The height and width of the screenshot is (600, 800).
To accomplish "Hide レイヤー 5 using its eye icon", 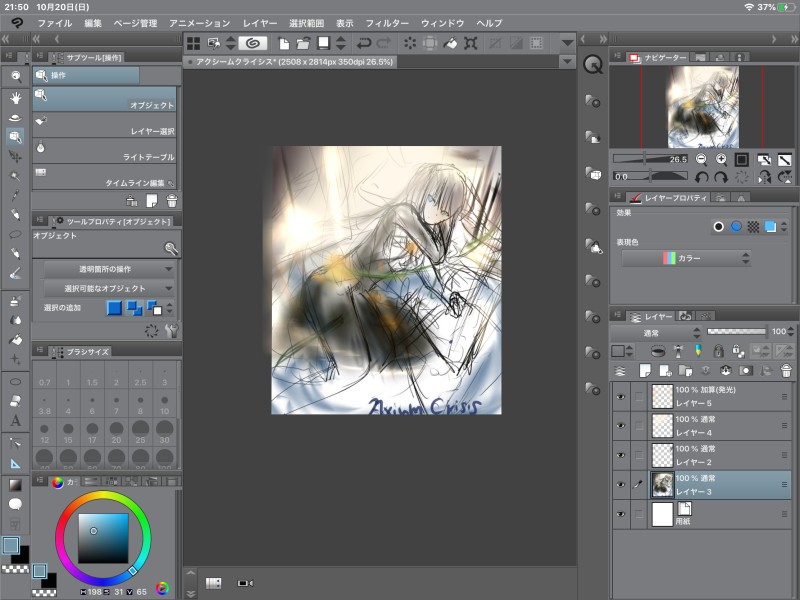I will point(620,396).
